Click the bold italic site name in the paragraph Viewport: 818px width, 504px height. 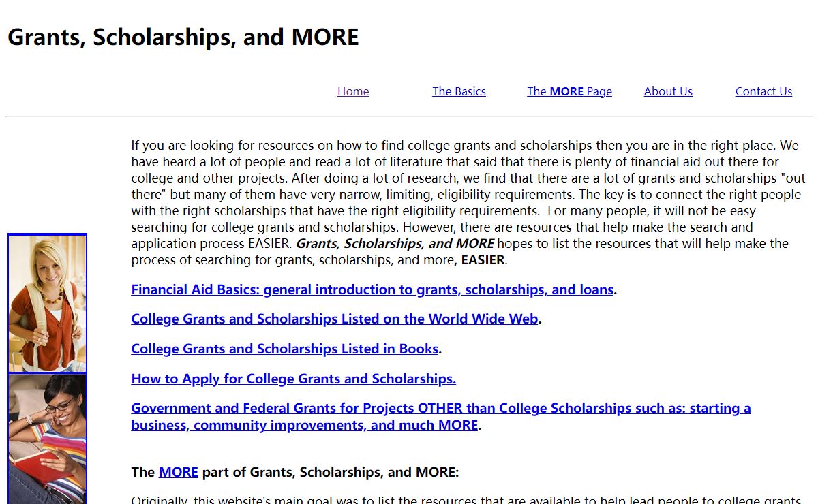pos(395,244)
